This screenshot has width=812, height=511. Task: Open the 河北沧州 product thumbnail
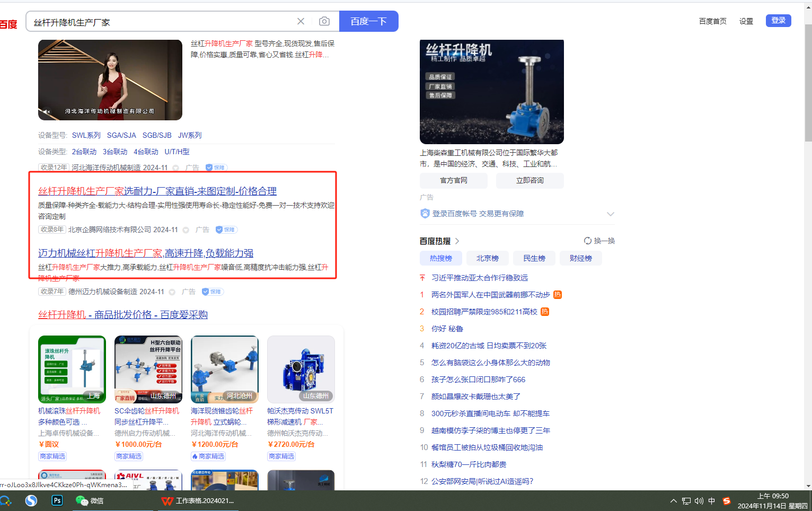coord(225,369)
